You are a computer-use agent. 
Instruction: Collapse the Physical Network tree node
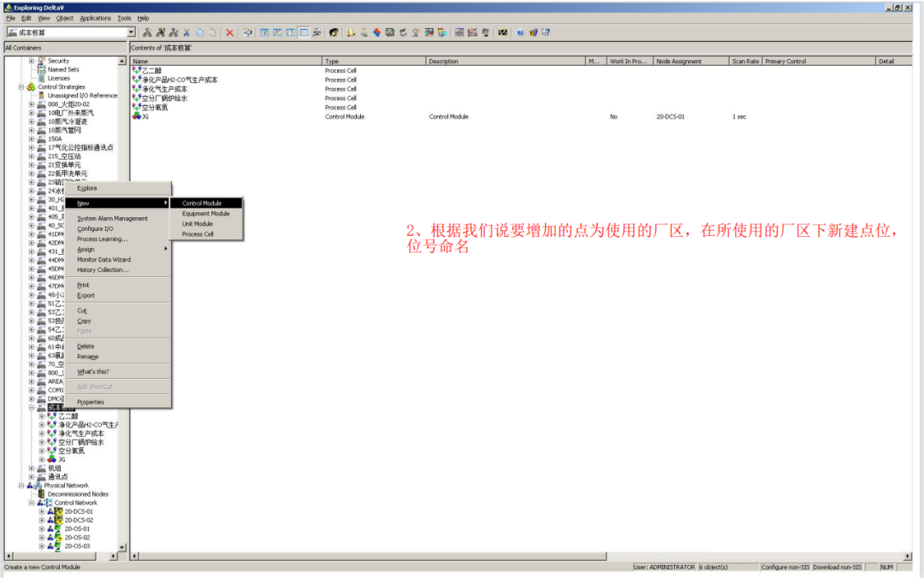click(21, 486)
